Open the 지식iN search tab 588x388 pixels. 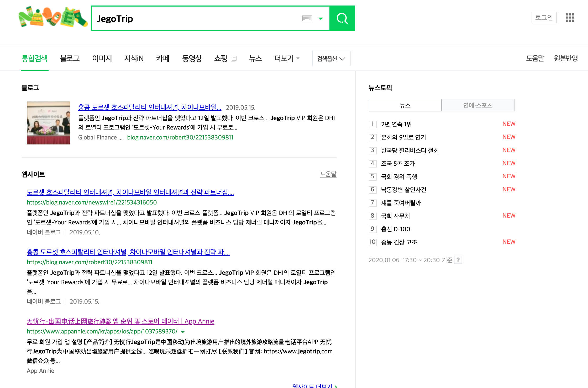pos(134,58)
